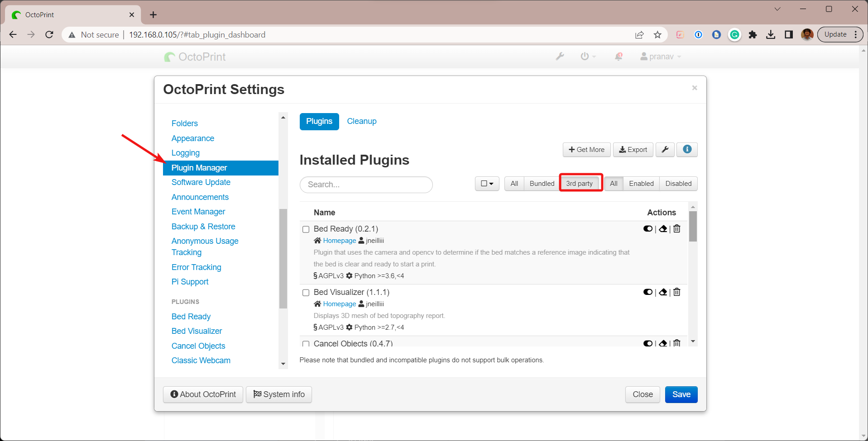868x441 pixels.
Task: Click the Get More plugins button
Action: pos(587,150)
